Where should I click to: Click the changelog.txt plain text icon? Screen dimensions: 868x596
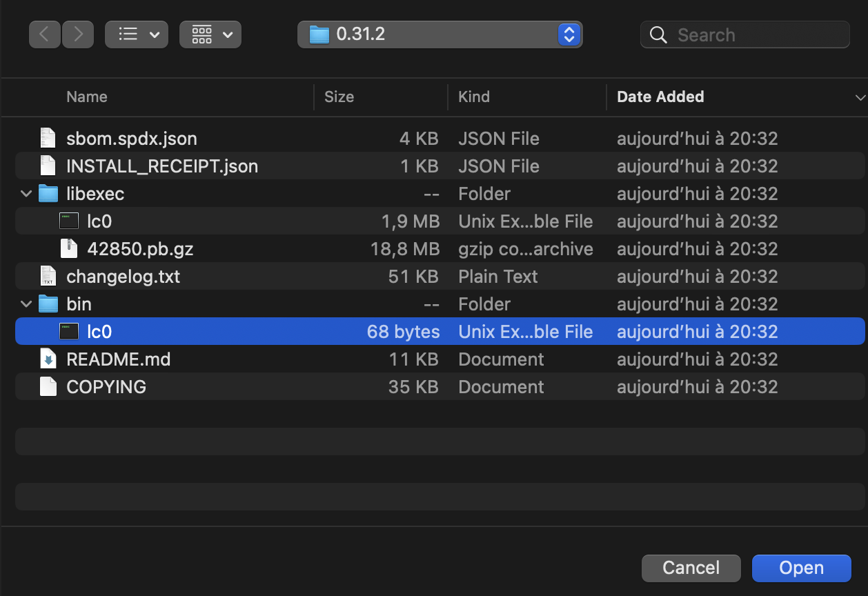coord(47,276)
